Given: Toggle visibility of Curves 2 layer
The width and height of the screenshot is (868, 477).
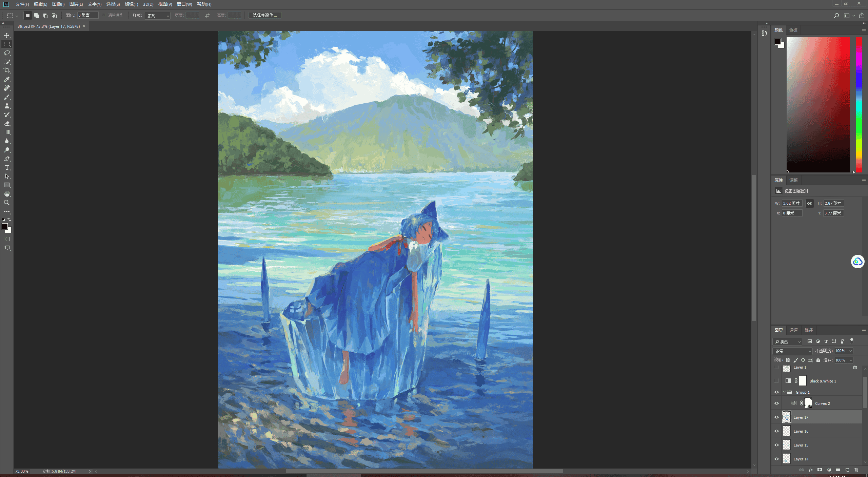Looking at the screenshot, I should click(x=776, y=403).
